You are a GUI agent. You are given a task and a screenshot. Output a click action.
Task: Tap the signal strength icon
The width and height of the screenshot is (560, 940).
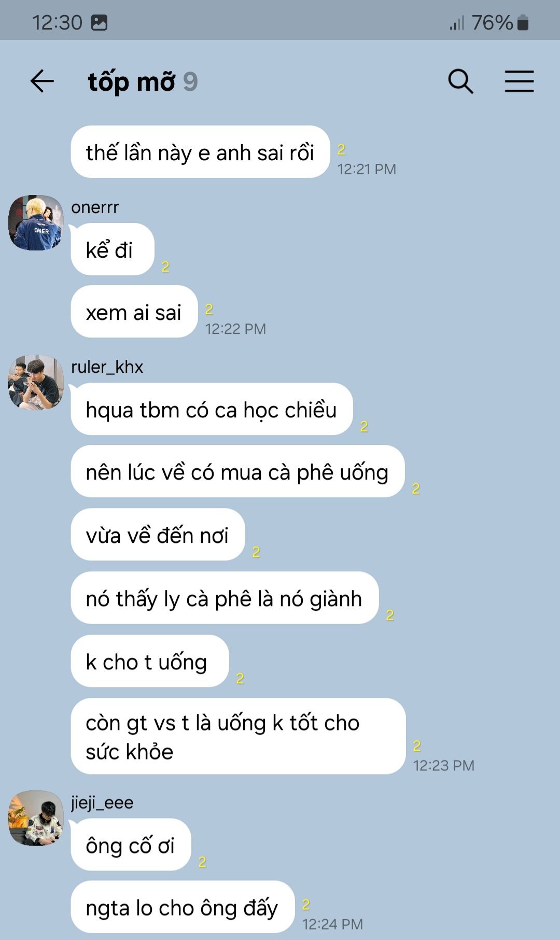pos(457,23)
